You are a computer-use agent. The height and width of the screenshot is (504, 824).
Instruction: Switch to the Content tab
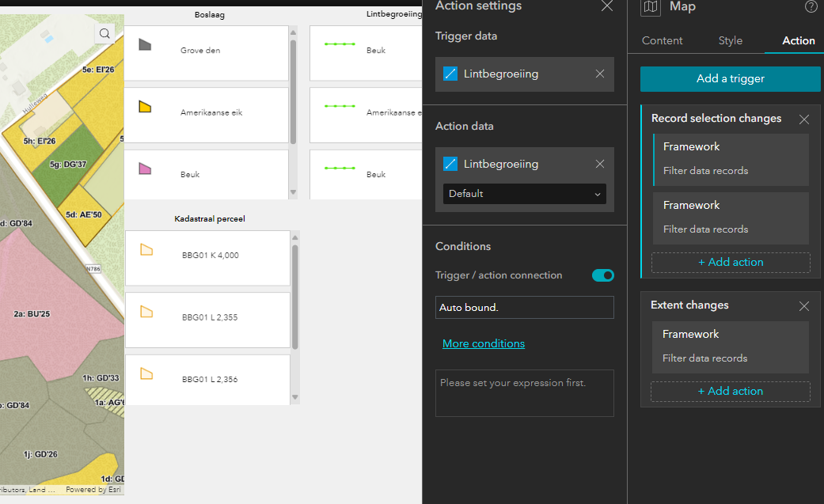click(662, 40)
